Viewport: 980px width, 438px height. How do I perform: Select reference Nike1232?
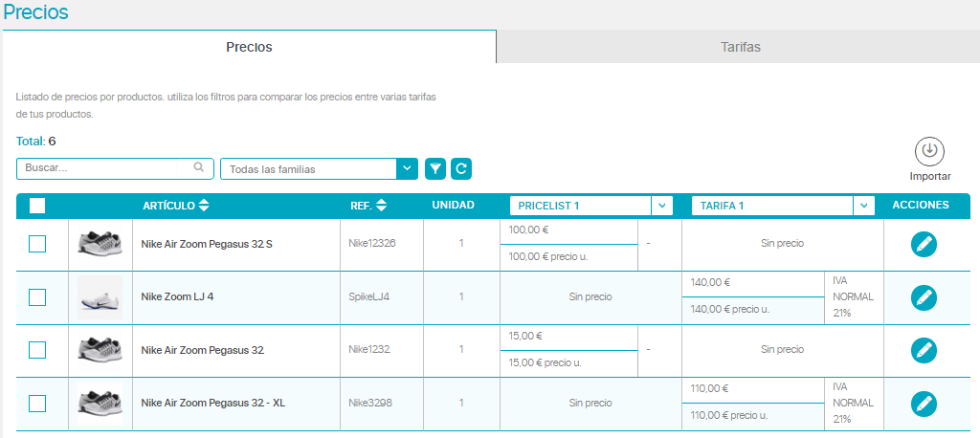pos(369,349)
